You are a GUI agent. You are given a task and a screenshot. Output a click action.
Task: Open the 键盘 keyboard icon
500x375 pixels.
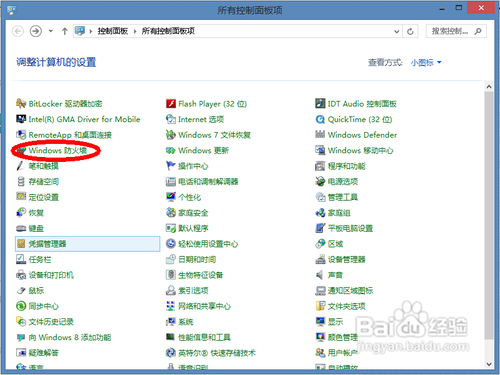pyautogui.click(x=21, y=228)
